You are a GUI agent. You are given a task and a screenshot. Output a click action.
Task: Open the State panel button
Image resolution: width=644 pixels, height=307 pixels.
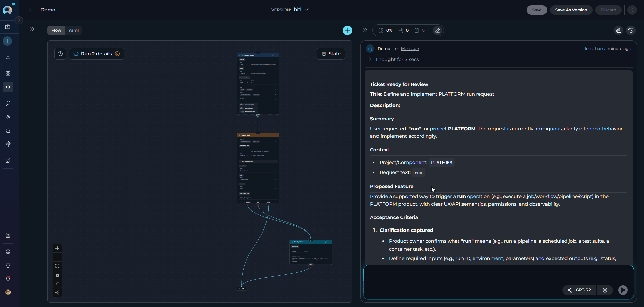(x=331, y=54)
